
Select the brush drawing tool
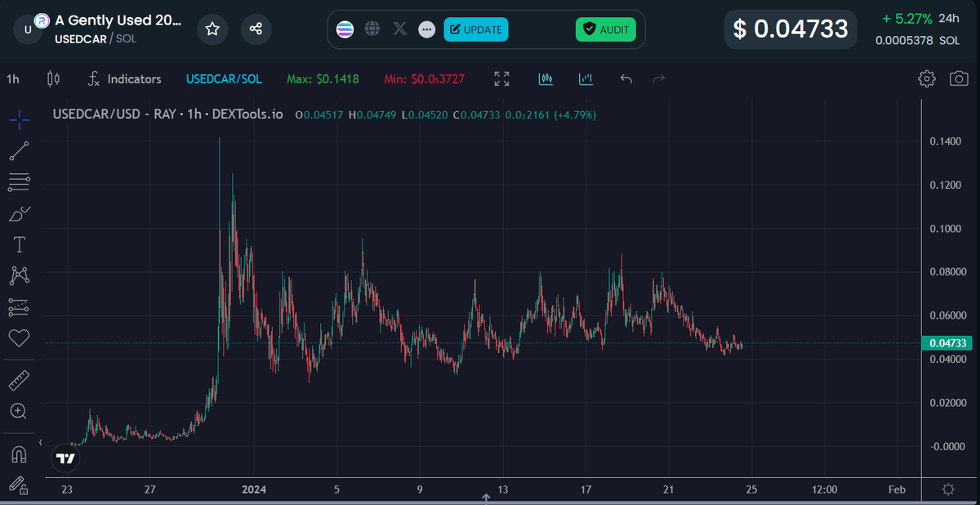point(20,213)
